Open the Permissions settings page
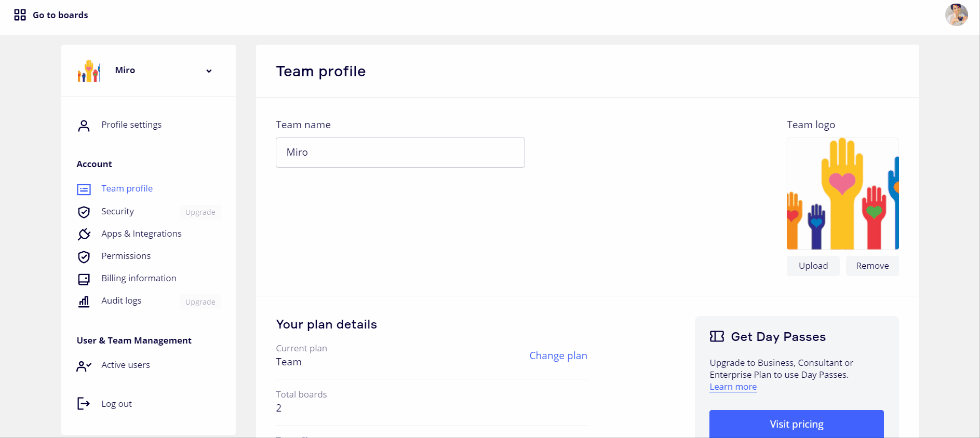Screen dimensions: 980x438 [126, 256]
